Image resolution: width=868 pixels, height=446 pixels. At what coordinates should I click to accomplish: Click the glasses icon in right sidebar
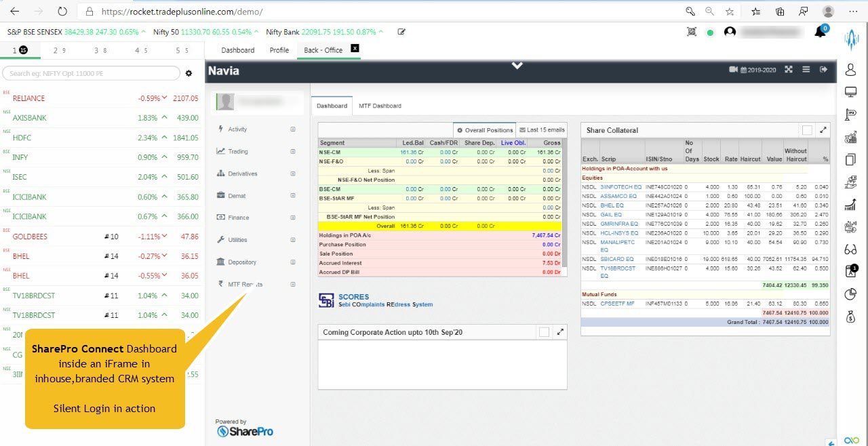[851, 249]
